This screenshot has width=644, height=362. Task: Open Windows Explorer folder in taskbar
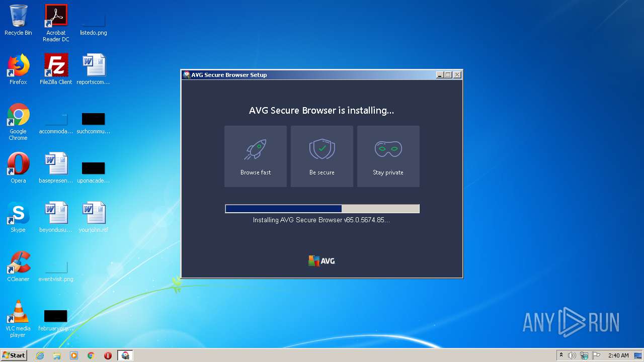click(x=57, y=355)
